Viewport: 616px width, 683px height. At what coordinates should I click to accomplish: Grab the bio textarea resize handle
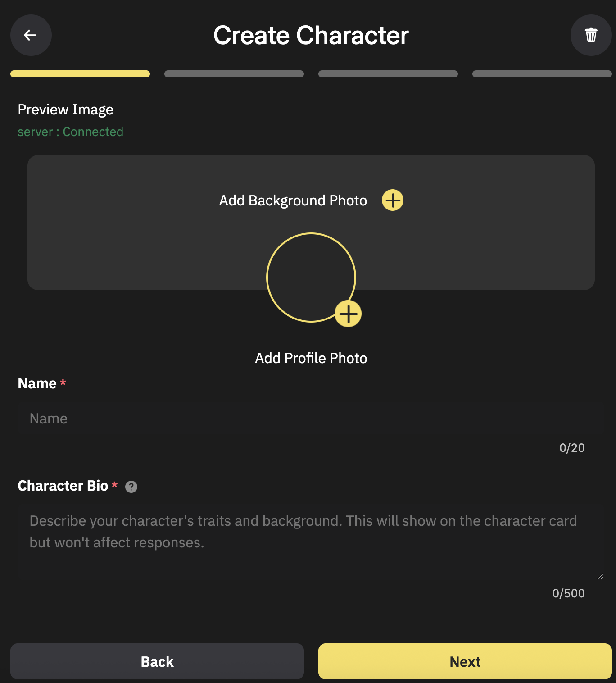pos(600,576)
